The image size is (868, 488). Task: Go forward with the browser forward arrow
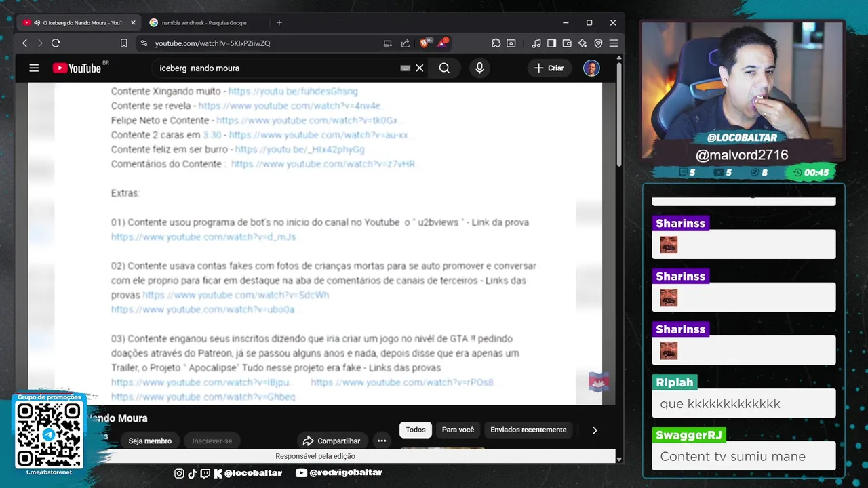[x=39, y=43]
